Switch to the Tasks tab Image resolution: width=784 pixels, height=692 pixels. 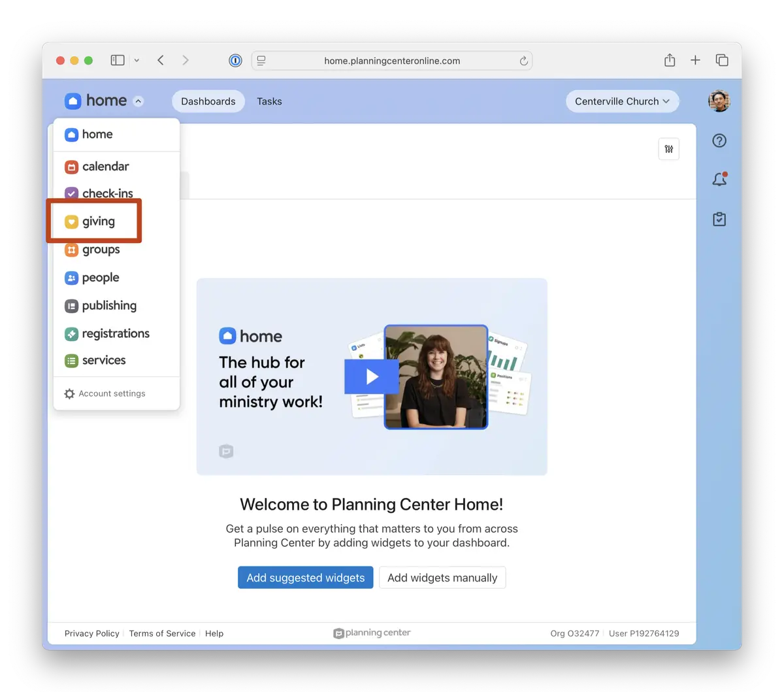click(269, 101)
